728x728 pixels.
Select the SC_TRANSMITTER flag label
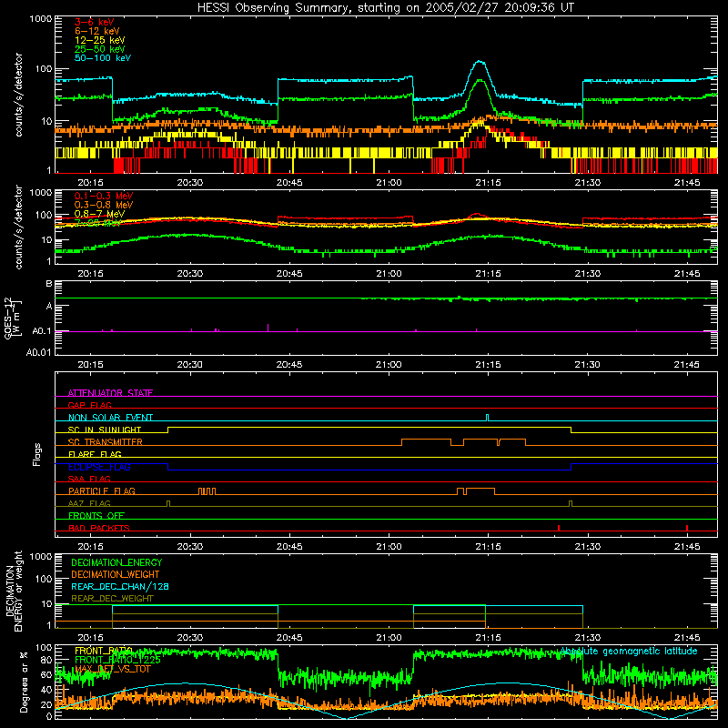(x=106, y=442)
